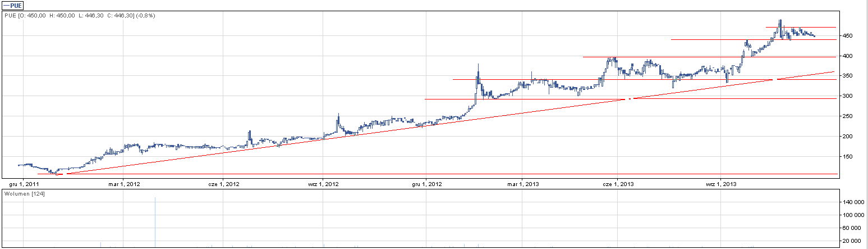This screenshot has width=868, height=249.
Task: Click date label 'cze 1, 2012'
Action: [x=224, y=183]
